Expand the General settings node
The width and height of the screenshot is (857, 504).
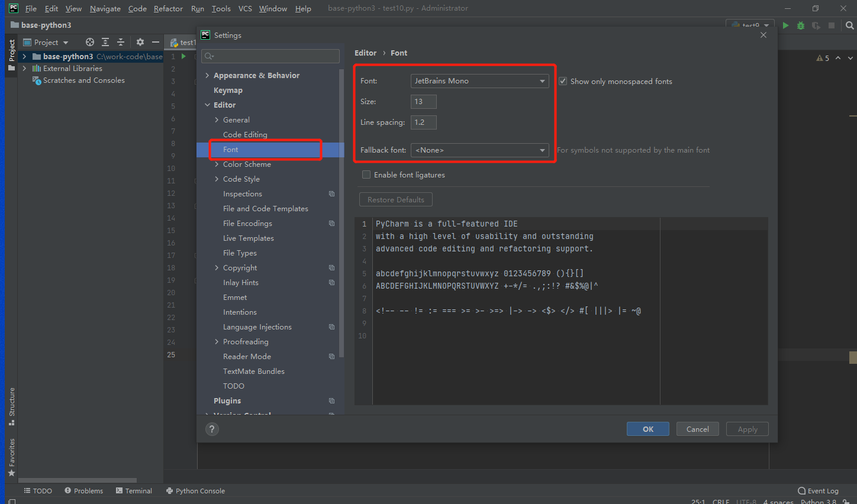pyautogui.click(x=217, y=120)
